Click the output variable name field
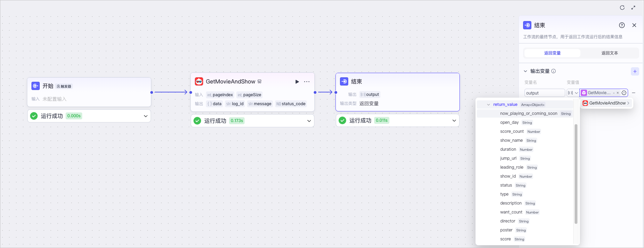Image resolution: width=644 pixels, height=248 pixels. [545, 93]
